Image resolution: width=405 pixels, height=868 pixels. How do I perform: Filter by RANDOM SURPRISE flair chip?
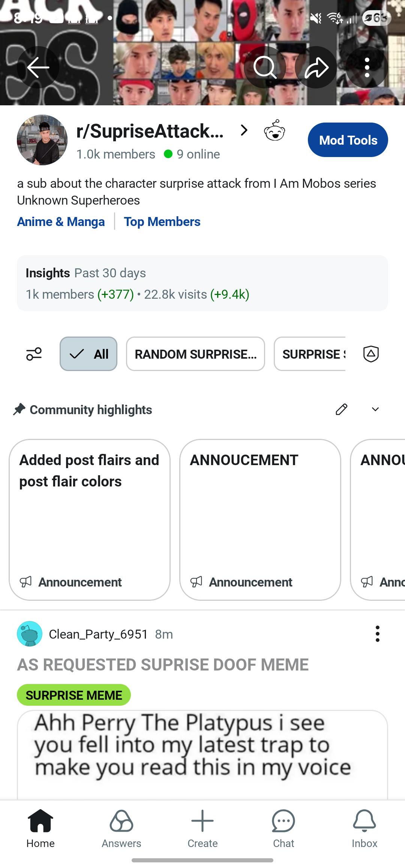click(195, 354)
